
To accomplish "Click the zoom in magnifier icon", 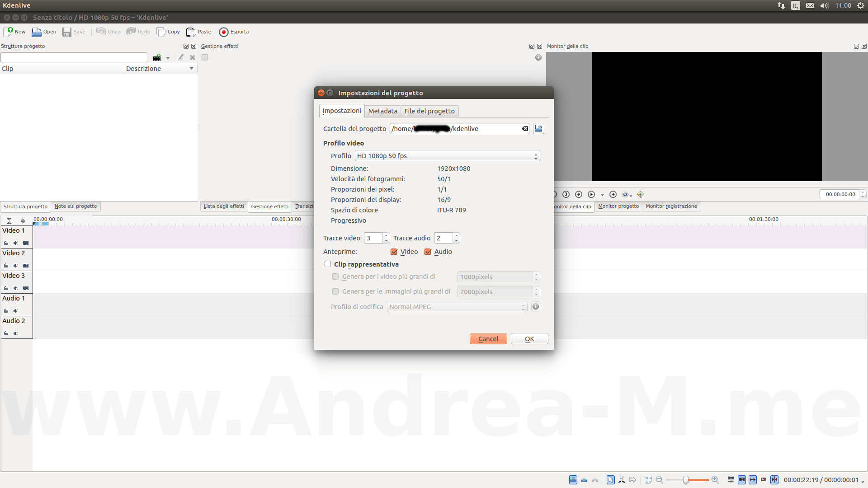I will [x=715, y=480].
